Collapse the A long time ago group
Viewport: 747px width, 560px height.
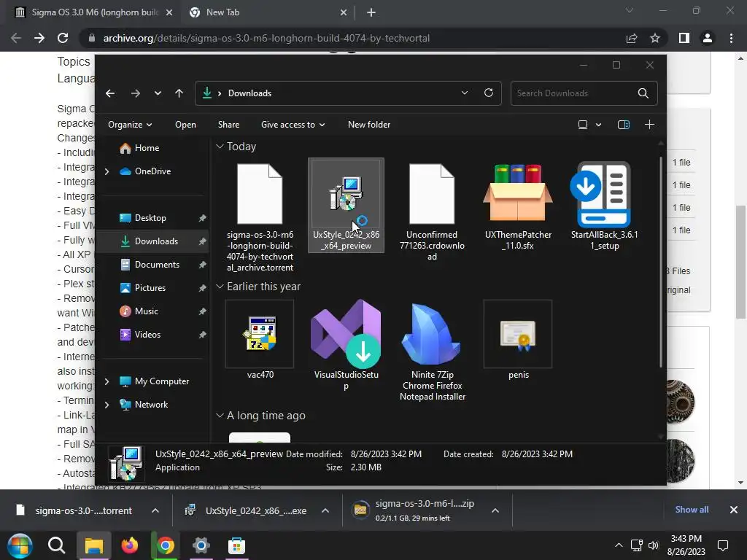220,416
